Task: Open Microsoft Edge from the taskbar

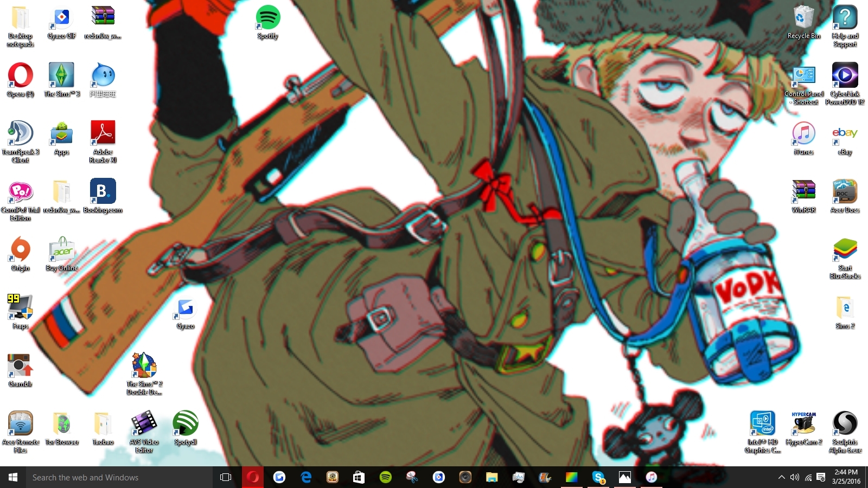Action: pos(306,477)
